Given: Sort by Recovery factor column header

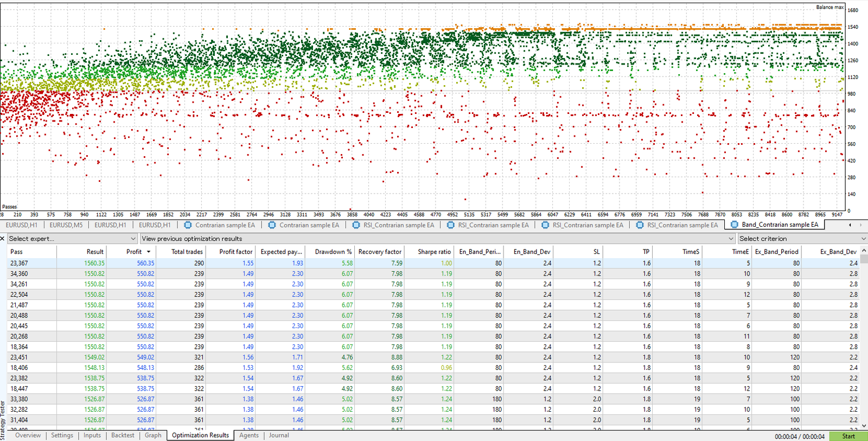Looking at the screenshot, I should (x=379, y=252).
